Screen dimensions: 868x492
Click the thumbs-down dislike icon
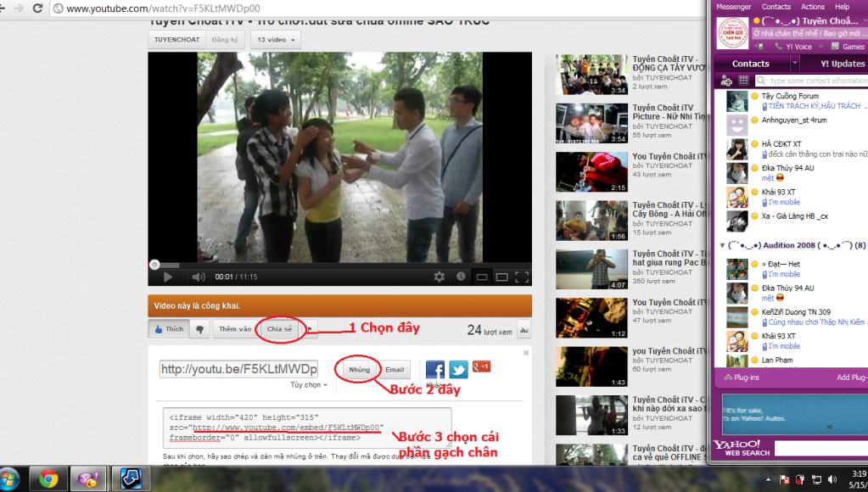[200, 329]
